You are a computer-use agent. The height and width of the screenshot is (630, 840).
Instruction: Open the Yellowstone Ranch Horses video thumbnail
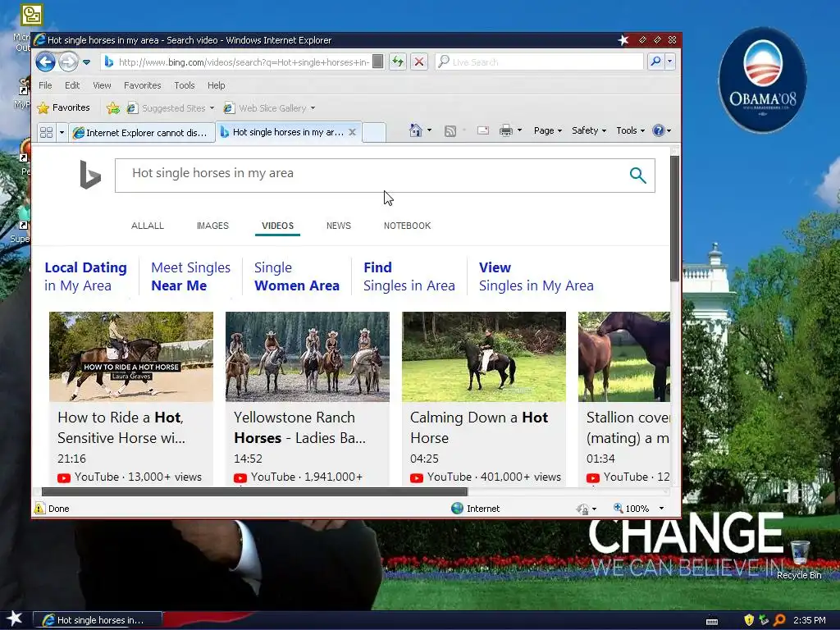pos(308,357)
